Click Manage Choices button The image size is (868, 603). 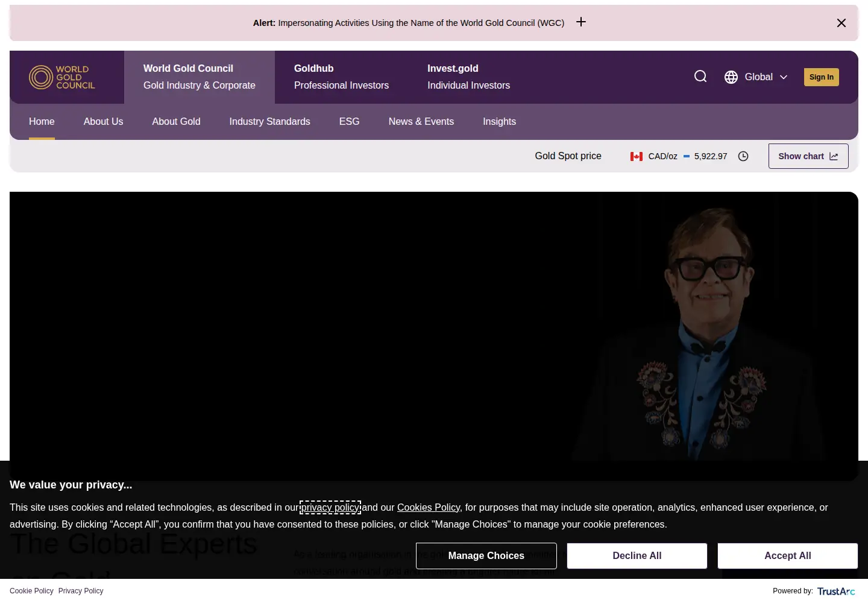[486, 556]
